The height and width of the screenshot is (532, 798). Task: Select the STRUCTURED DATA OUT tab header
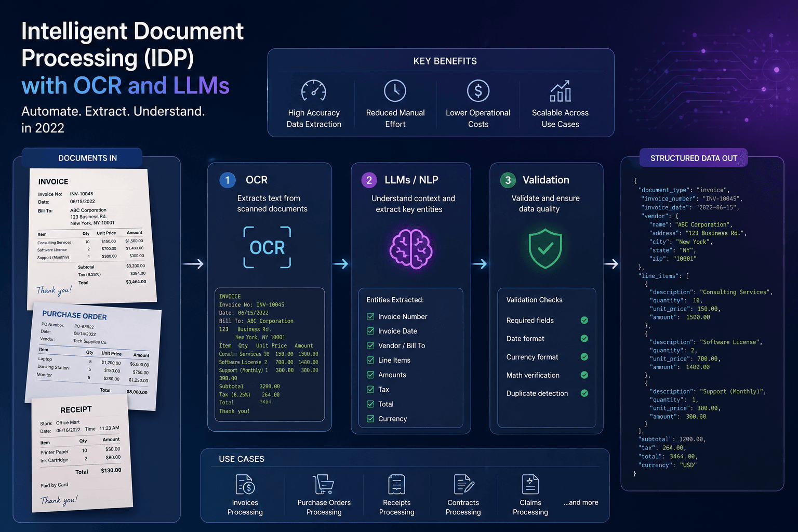click(x=694, y=158)
